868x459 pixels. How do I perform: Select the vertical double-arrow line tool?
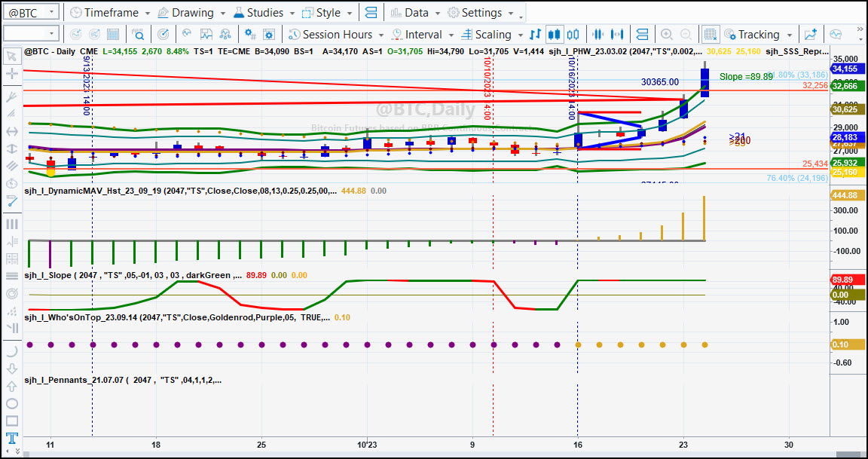pyautogui.click(x=11, y=149)
